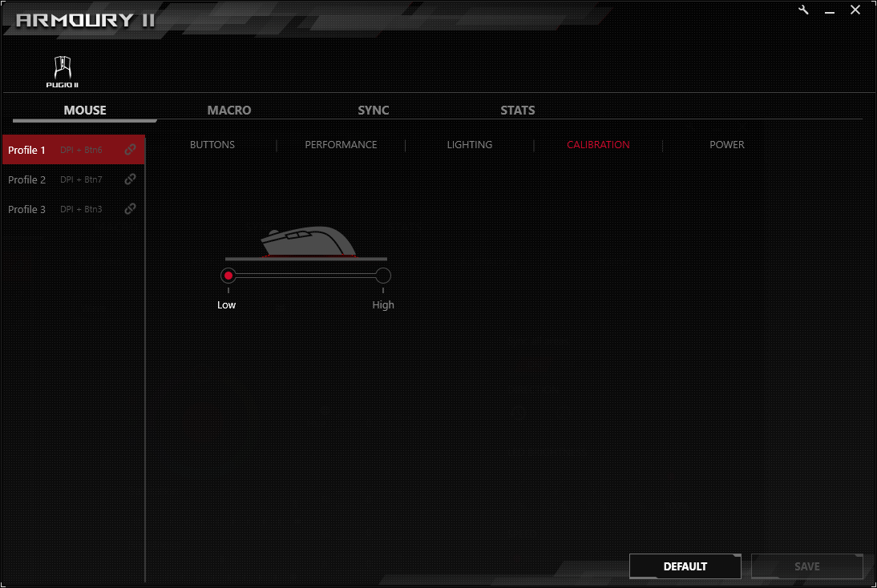The image size is (877, 588).
Task: Click the middle of the lift-off slider track
Action: coord(306,276)
